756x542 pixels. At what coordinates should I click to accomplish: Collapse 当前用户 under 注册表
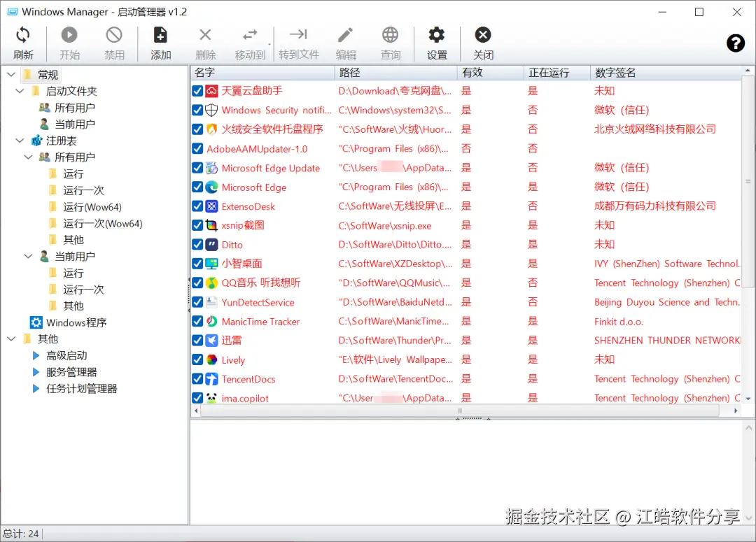pos(29,256)
